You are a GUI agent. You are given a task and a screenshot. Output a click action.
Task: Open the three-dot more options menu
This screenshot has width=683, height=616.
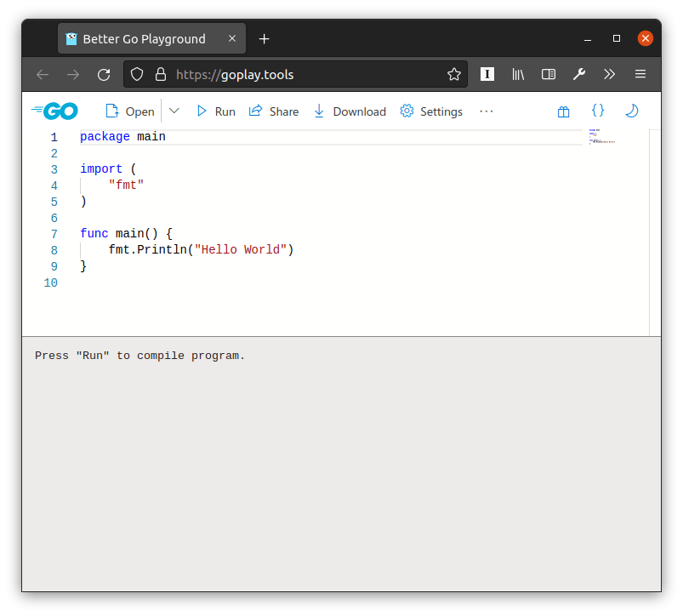(x=487, y=111)
